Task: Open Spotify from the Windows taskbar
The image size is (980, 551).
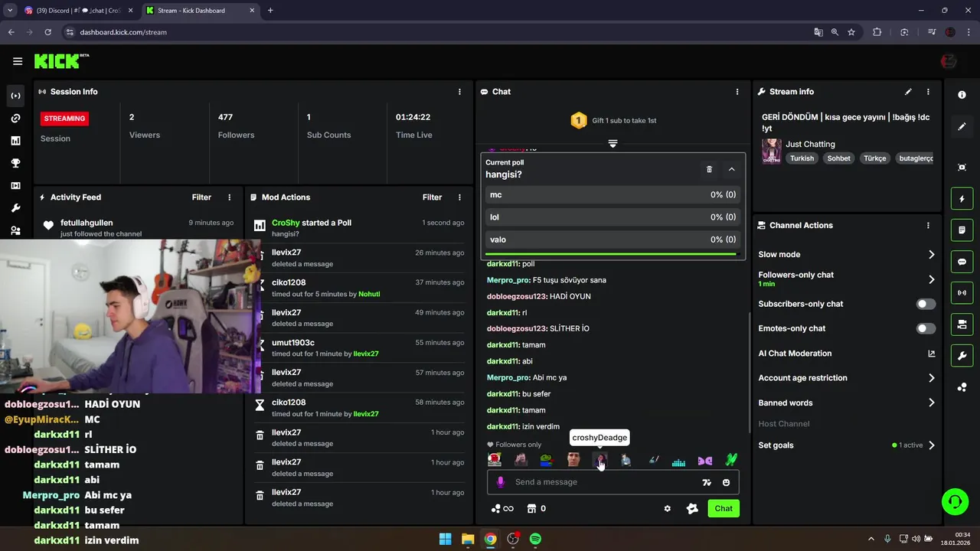Action: [535, 539]
